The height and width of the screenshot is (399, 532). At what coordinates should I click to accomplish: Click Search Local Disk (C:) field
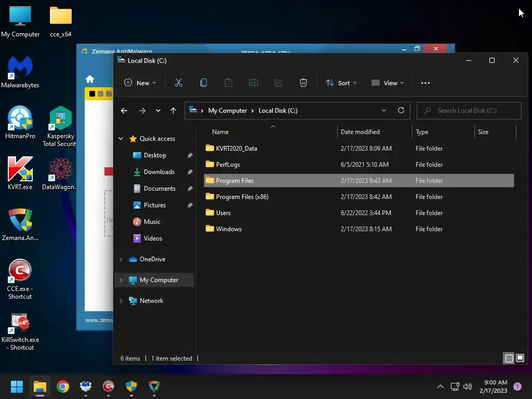pyautogui.click(x=469, y=111)
